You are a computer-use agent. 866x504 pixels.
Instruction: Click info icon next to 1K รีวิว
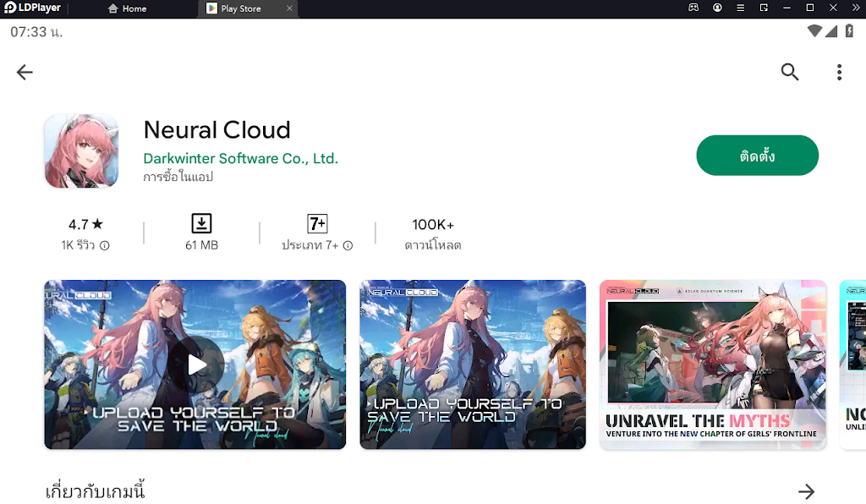pyautogui.click(x=104, y=245)
